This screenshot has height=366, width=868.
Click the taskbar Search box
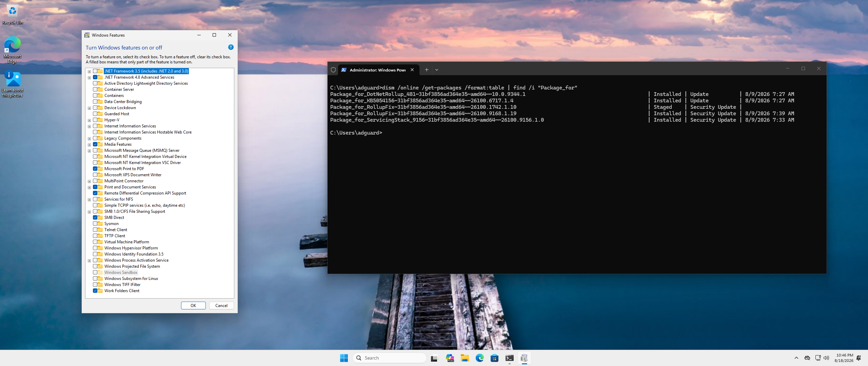[x=389, y=358]
